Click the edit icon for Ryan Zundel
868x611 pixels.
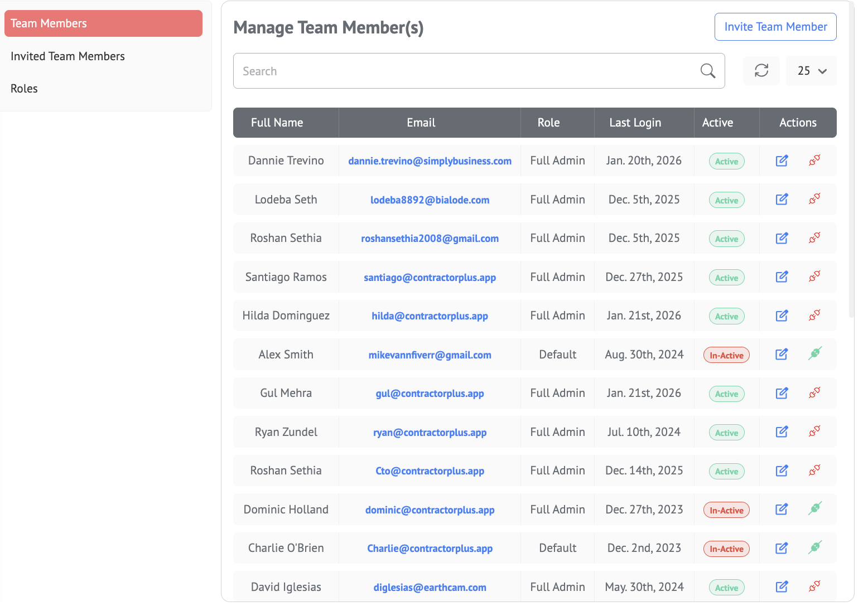pyautogui.click(x=782, y=431)
